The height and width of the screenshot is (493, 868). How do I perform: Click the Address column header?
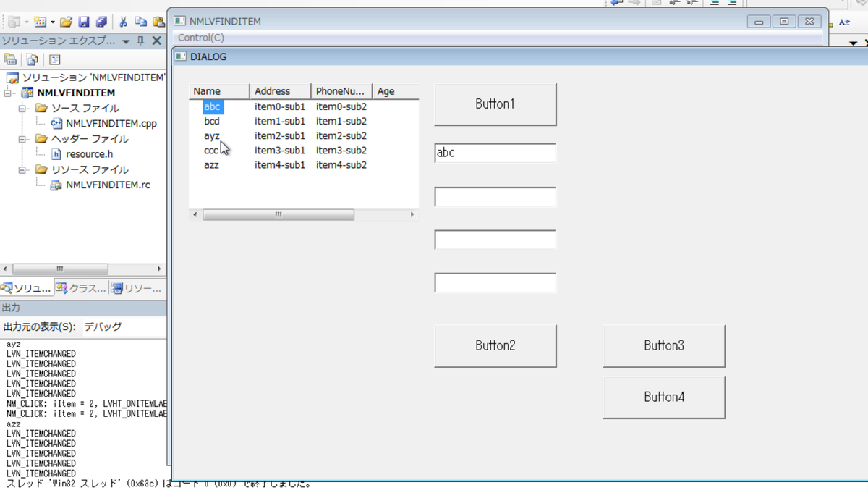pos(281,91)
